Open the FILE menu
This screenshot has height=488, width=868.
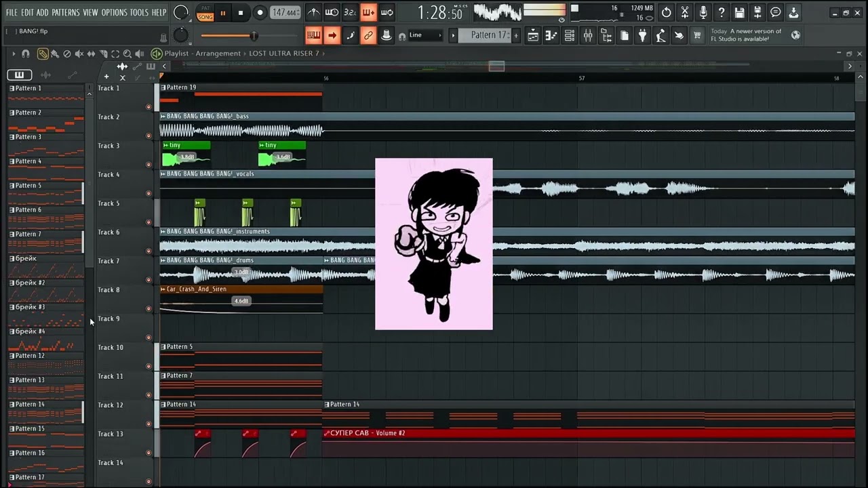[x=12, y=12]
